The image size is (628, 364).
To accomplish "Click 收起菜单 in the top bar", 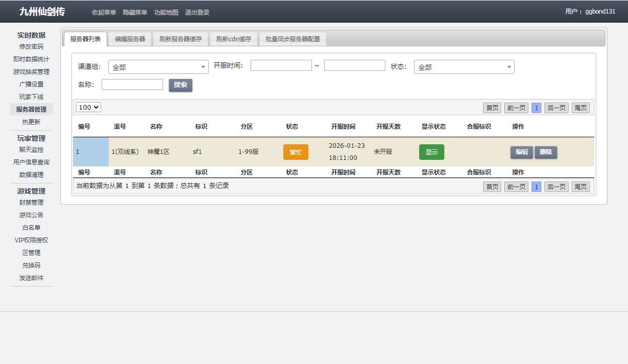I will click(104, 13).
